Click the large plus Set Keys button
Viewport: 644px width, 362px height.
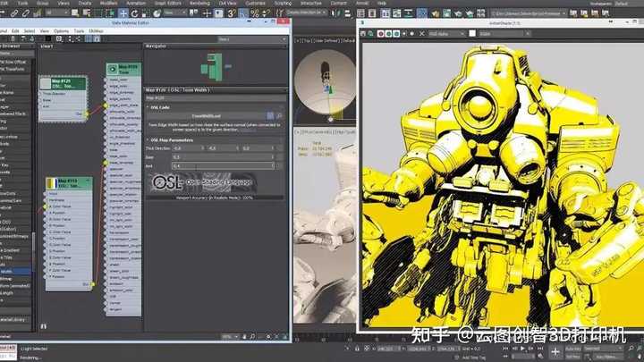click(x=555, y=352)
